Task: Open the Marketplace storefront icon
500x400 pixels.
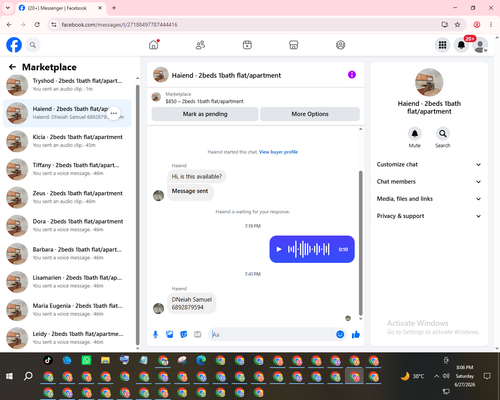Action: [294, 45]
